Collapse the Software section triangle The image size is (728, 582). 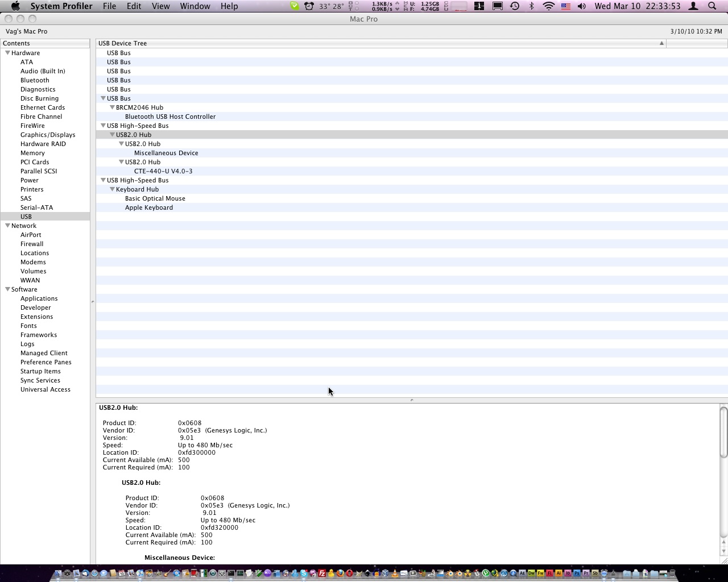coord(7,289)
